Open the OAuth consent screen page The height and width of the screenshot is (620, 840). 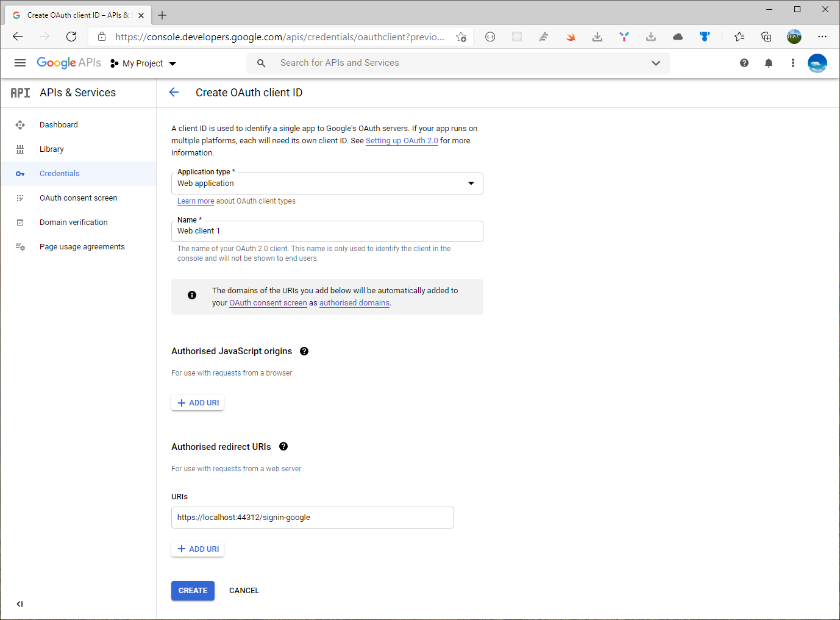(x=79, y=198)
